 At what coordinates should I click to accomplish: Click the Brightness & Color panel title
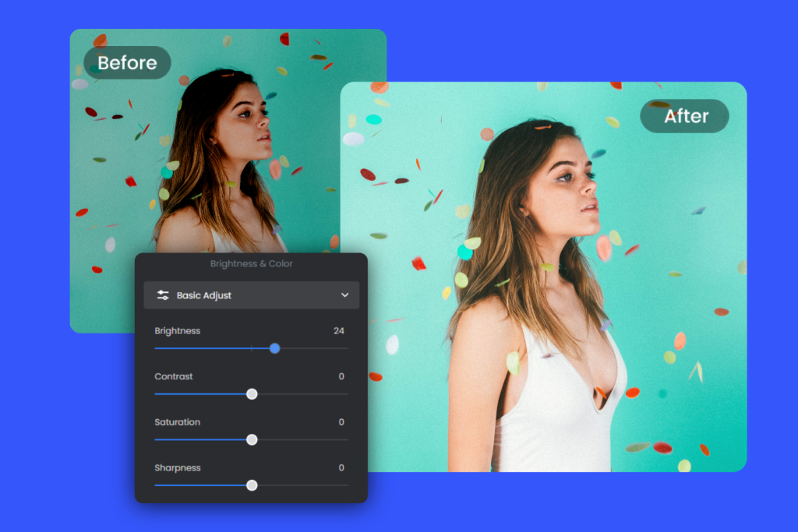pos(251,263)
